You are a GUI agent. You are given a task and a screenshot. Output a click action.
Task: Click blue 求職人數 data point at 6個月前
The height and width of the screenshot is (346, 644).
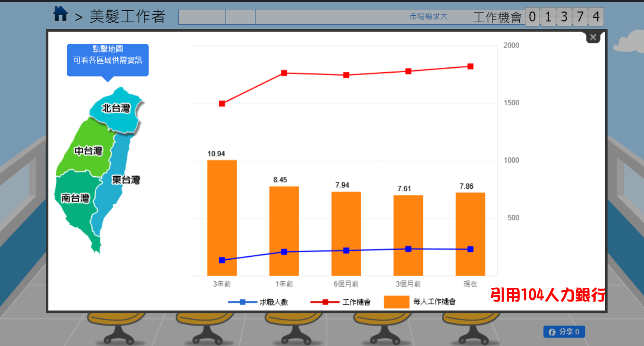346,251
